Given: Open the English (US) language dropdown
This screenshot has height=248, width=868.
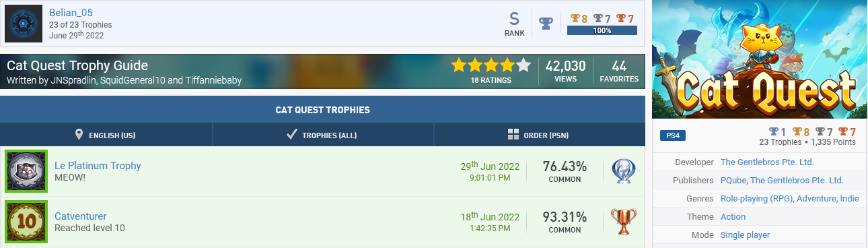Looking at the screenshot, I should [106, 135].
